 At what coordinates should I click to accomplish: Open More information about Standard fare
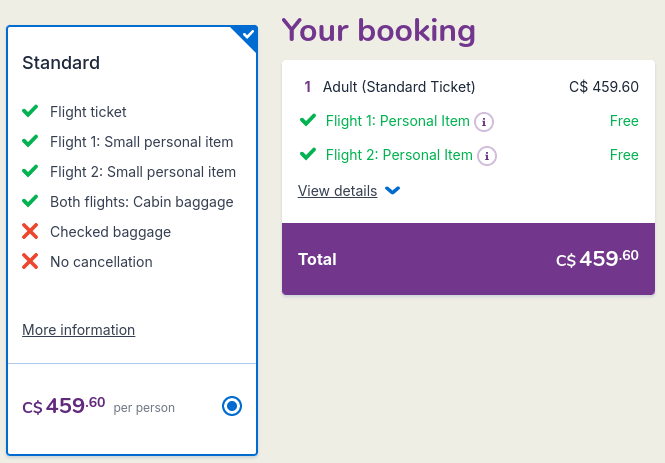(78, 330)
